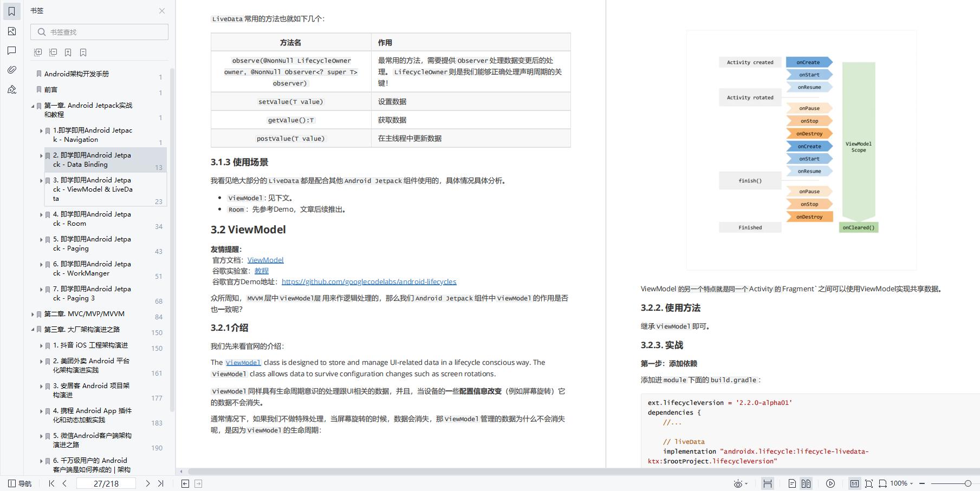
Task: Jump to the last page
Action: point(160,483)
